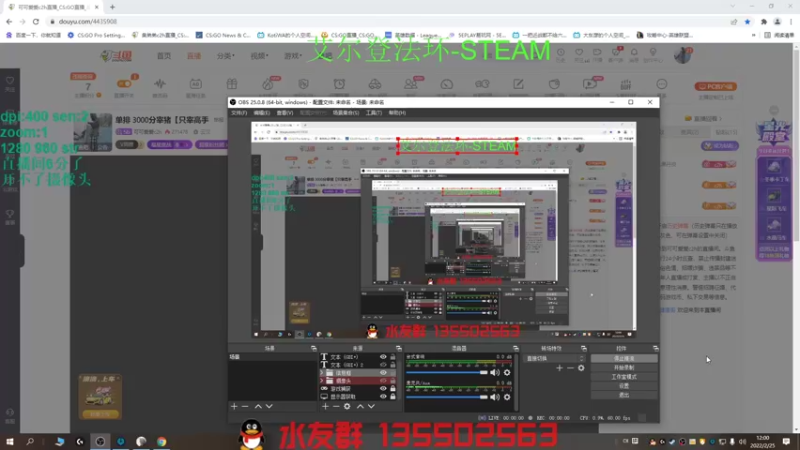Move scene up in the scenes list
This screenshot has height=450, width=800.
coord(258,407)
